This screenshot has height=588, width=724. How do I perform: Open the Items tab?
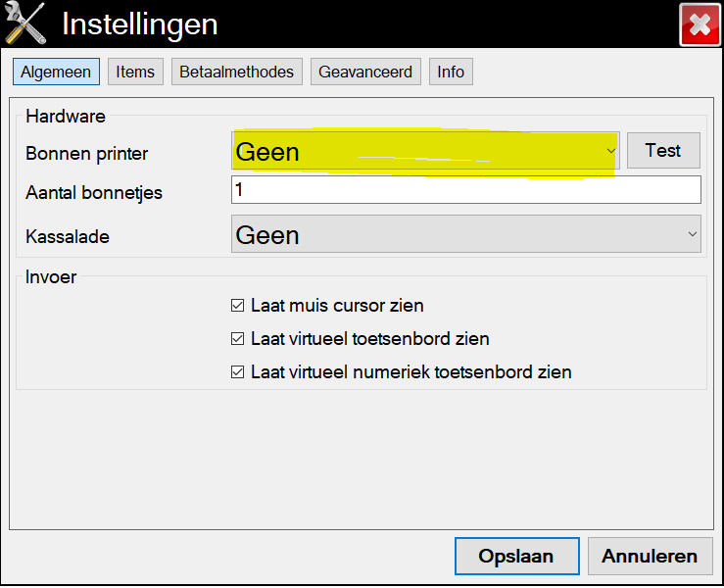pyautogui.click(x=135, y=72)
